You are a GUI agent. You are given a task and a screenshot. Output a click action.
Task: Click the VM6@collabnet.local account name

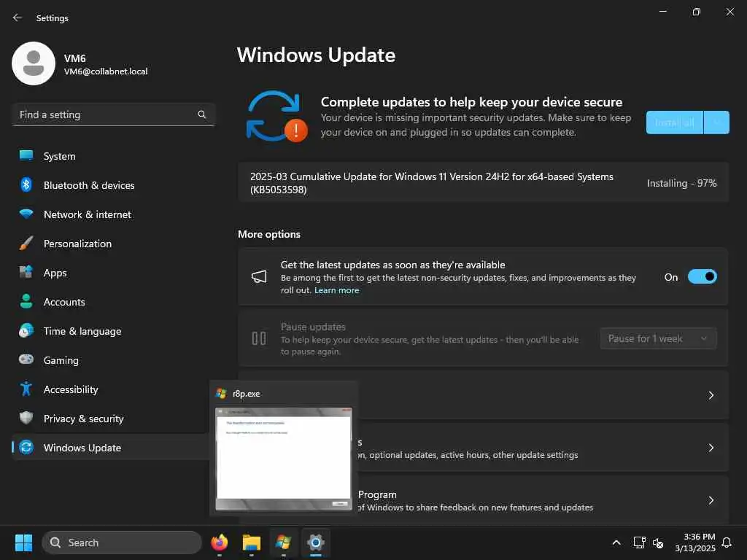click(x=106, y=71)
